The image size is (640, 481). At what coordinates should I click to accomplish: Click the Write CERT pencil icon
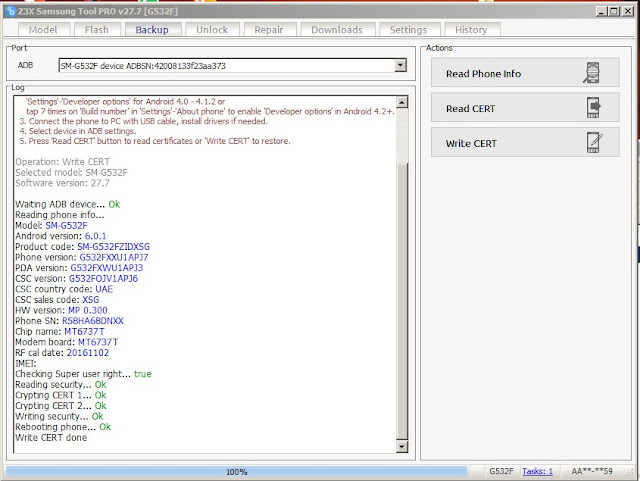point(594,143)
